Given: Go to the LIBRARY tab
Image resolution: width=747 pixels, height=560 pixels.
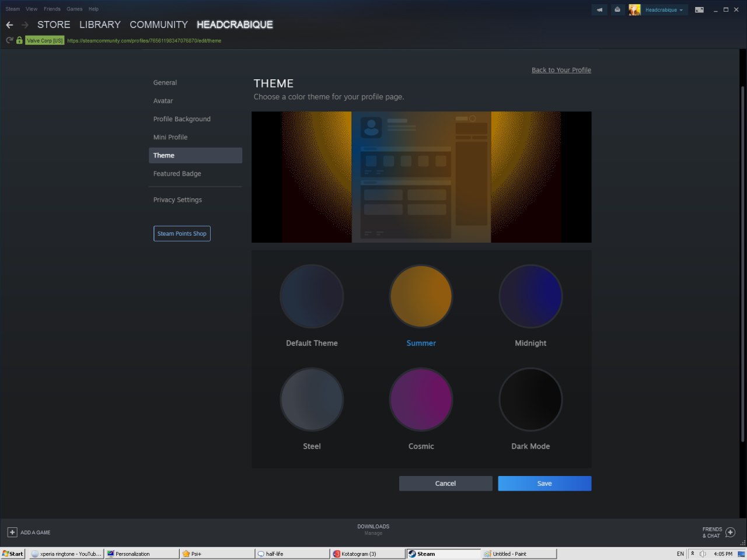Looking at the screenshot, I should [100, 24].
